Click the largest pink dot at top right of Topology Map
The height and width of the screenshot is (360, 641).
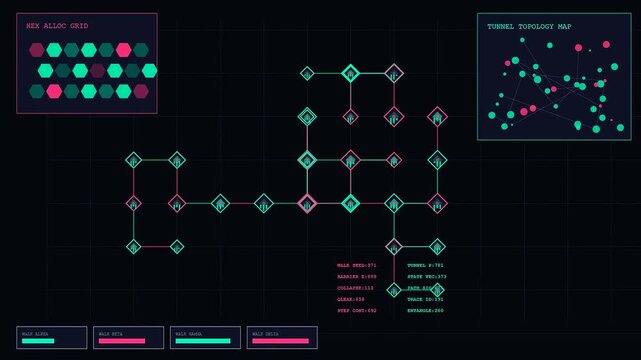click(x=606, y=44)
